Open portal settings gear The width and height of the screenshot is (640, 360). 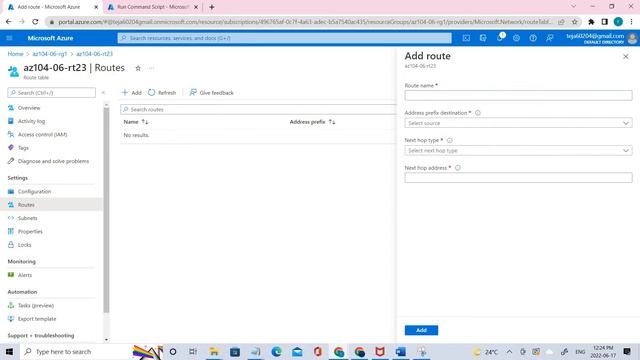(516, 38)
